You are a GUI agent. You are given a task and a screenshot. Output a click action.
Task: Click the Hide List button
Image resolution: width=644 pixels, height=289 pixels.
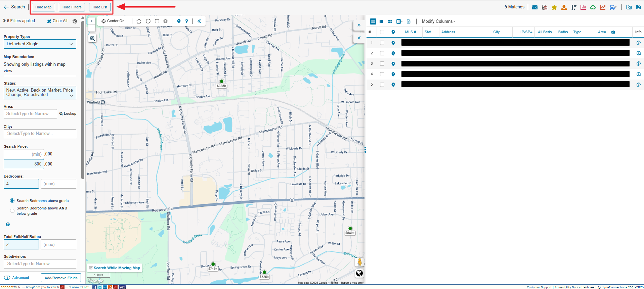tap(100, 7)
